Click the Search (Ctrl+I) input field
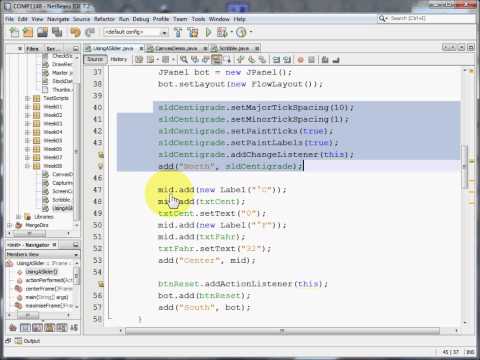 432,18
